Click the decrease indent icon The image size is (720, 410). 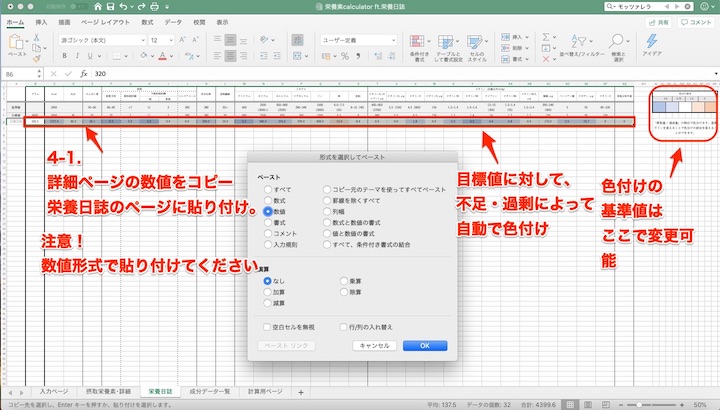[264, 56]
